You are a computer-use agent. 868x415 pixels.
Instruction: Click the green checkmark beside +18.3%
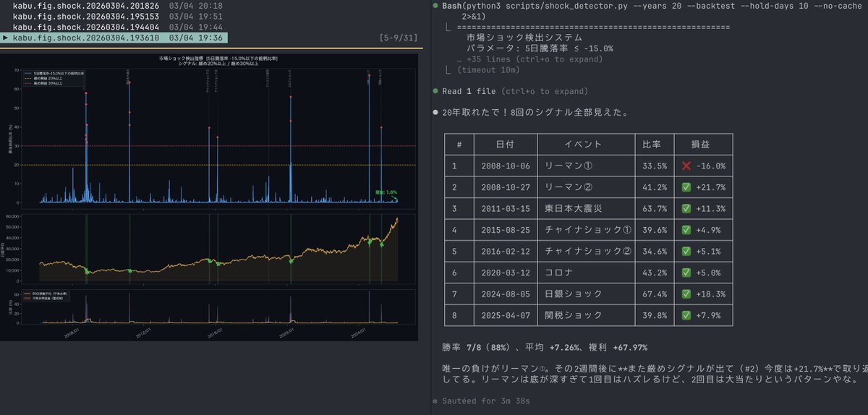(686, 294)
